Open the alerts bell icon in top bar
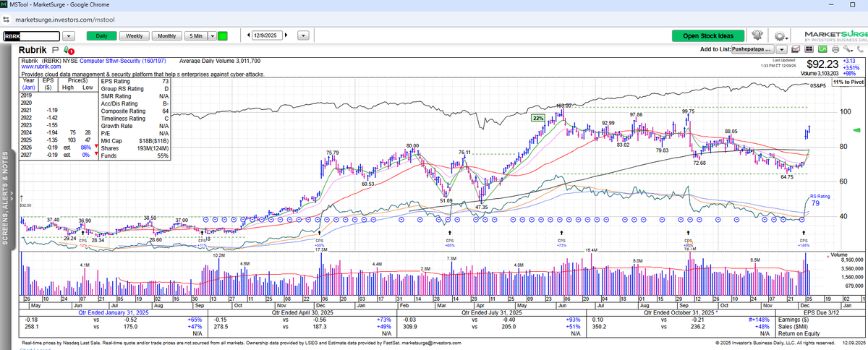Viewport: 868px width, 350px height. click(757, 35)
